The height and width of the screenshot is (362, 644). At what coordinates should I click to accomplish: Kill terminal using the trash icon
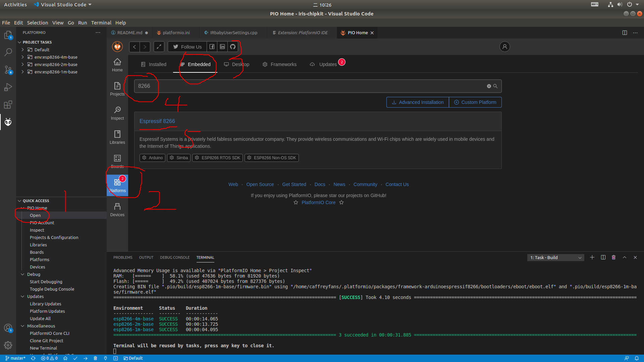coord(613,257)
